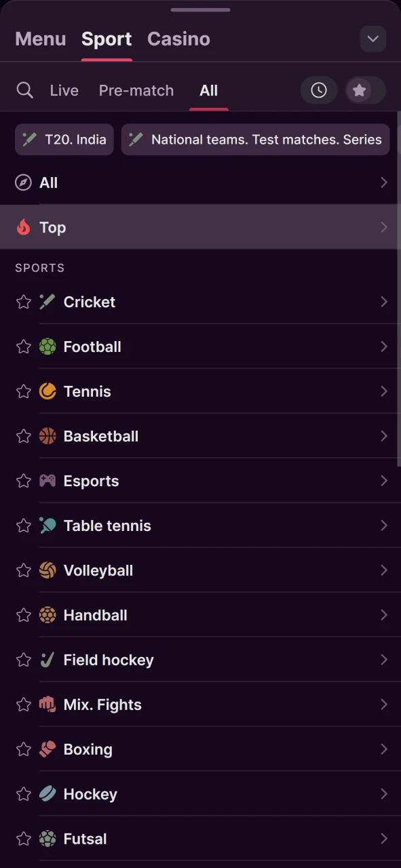Click the Football ball icon
This screenshot has height=868, width=401.
tap(46, 346)
